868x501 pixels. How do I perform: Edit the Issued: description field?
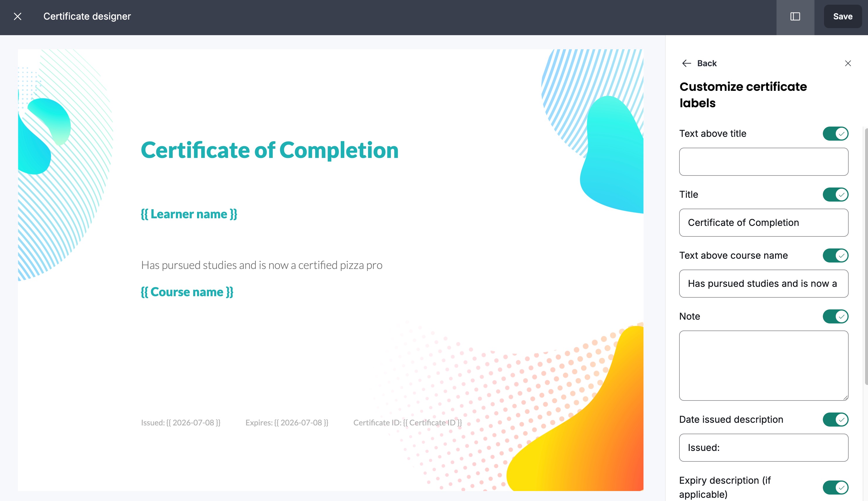point(763,448)
